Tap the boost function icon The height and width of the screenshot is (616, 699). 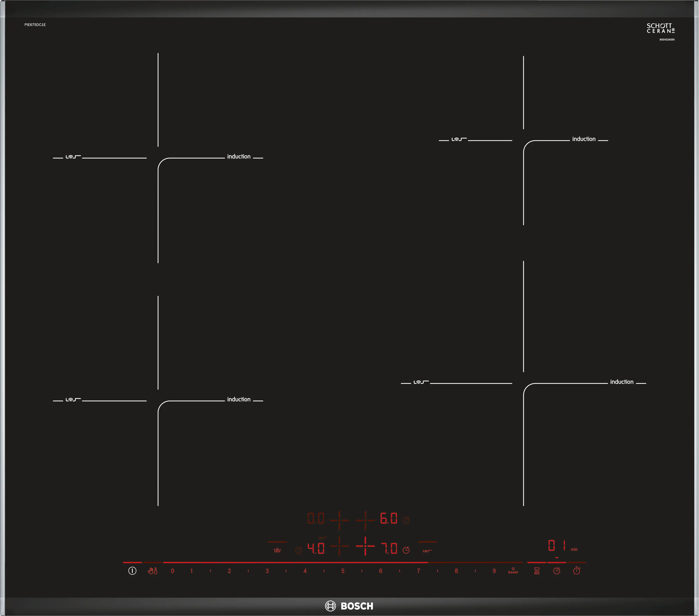[x=513, y=571]
